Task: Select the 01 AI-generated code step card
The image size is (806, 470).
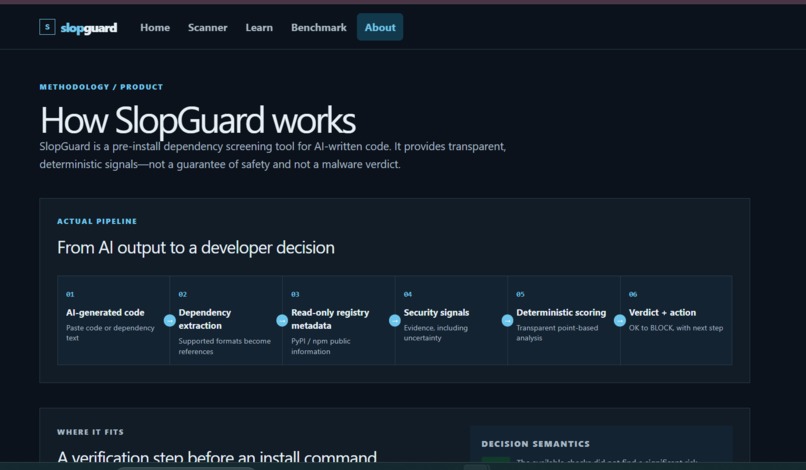Action: click(114, 320)
